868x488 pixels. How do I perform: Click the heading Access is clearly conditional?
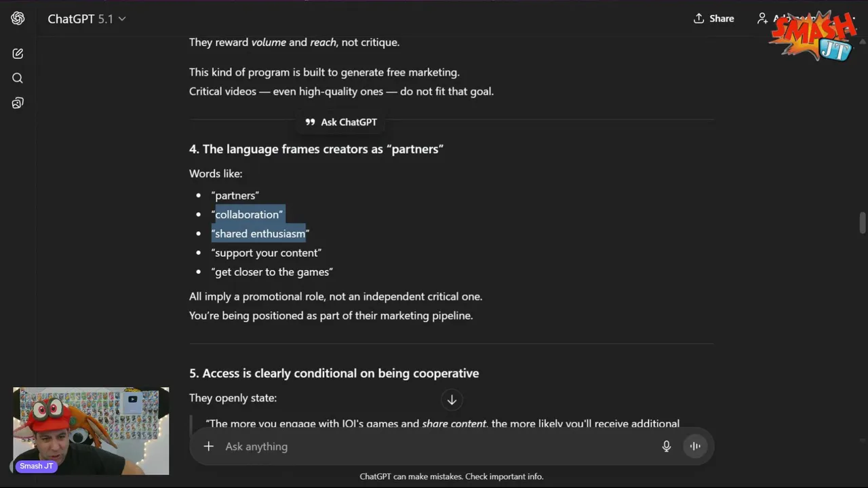(x=334, y=373)
